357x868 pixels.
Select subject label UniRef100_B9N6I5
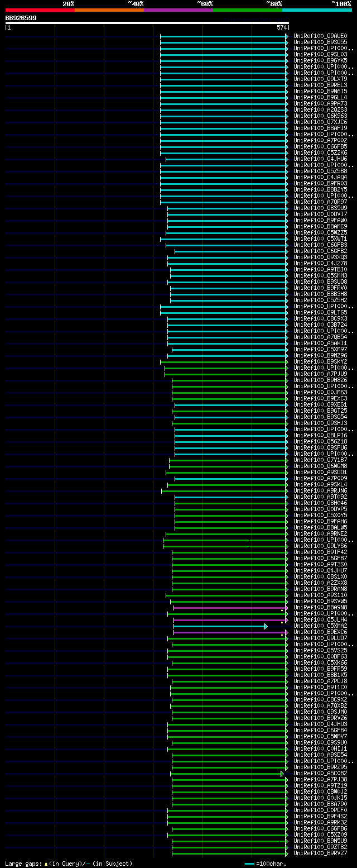tap(320, 92)
